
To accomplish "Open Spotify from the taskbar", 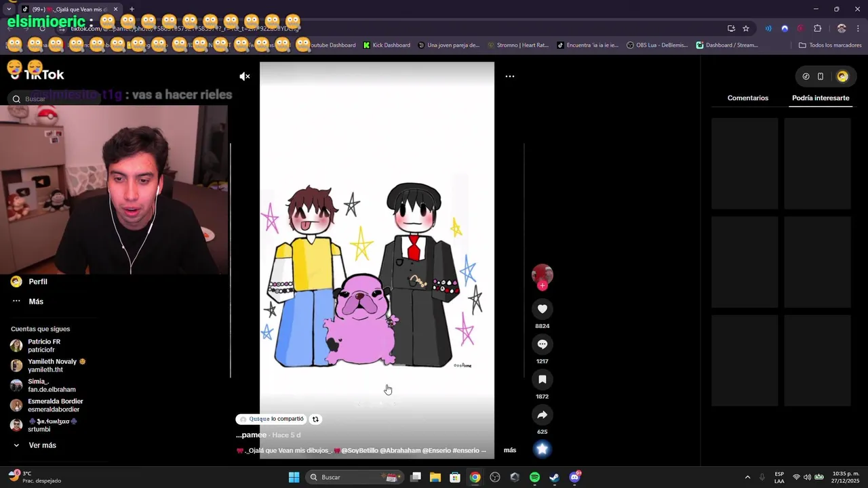I will pyautogui.click(x=534, y=477).
